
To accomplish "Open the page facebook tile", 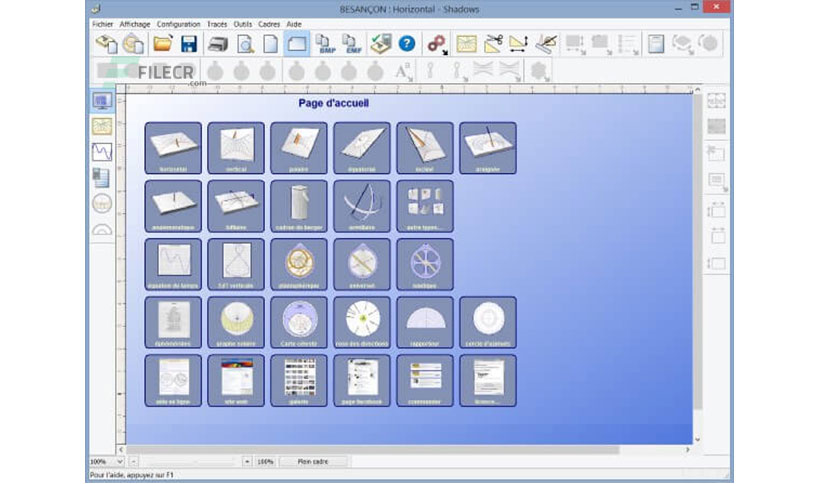I will pos(362,381).
